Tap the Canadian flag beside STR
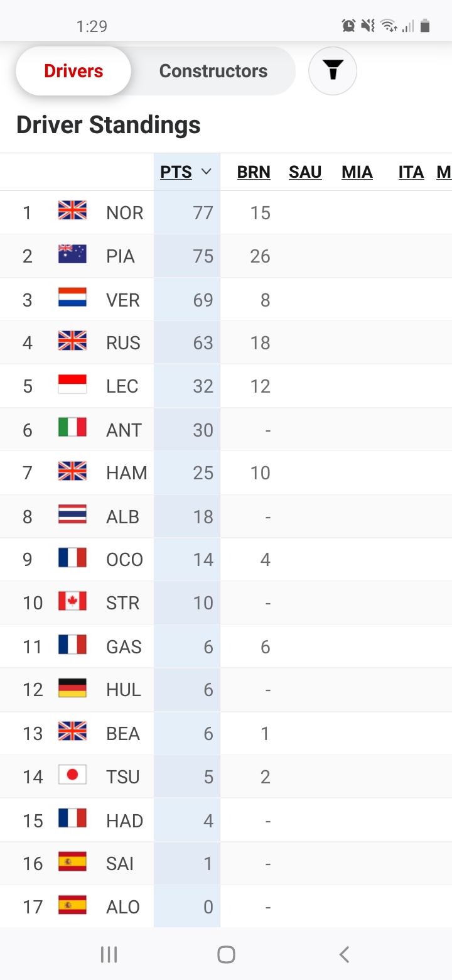452x980 pixels. tap(72, 601)
